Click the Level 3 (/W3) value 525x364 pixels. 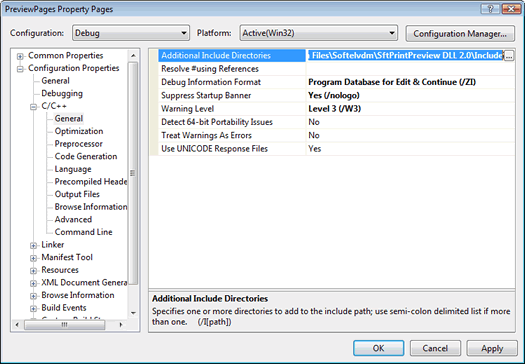point(410,109)
